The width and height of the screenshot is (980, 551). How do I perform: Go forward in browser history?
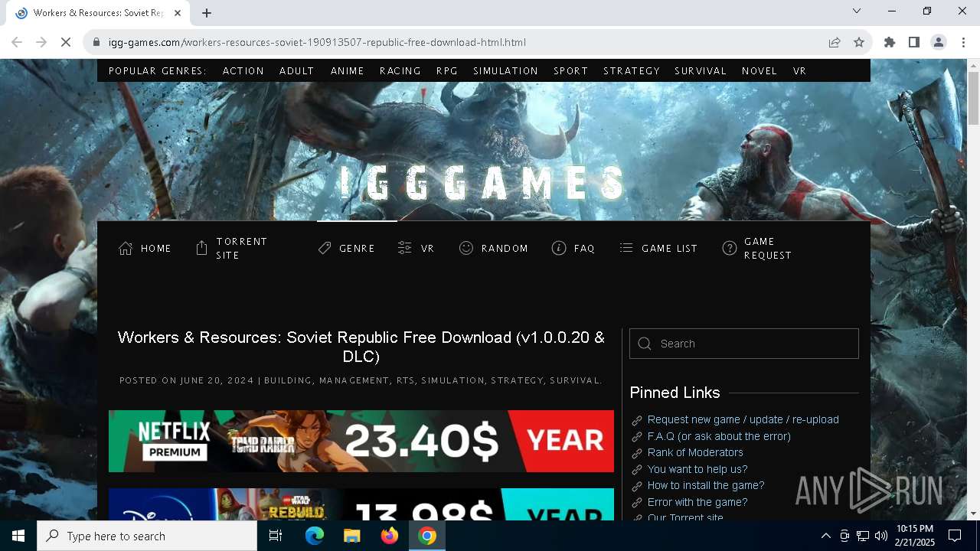coord(41,42)
